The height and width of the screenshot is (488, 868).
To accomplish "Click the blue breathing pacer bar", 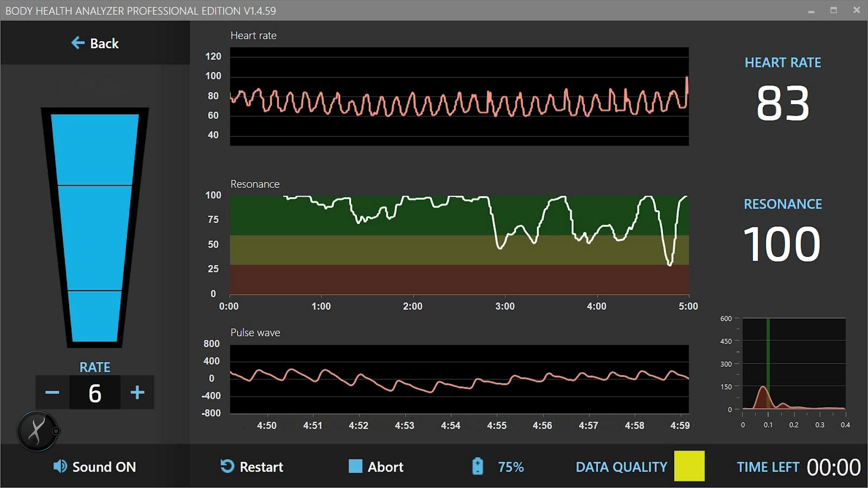I will pos(95,228).
